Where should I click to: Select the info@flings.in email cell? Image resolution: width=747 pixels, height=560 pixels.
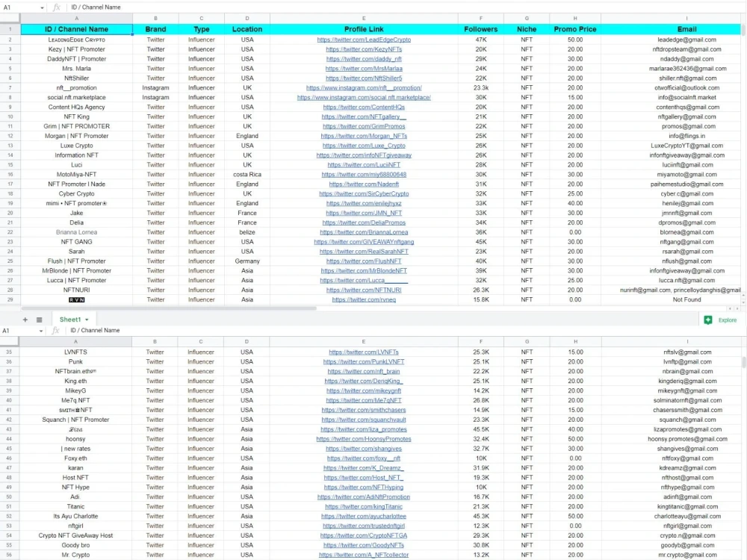pos(686,136)
